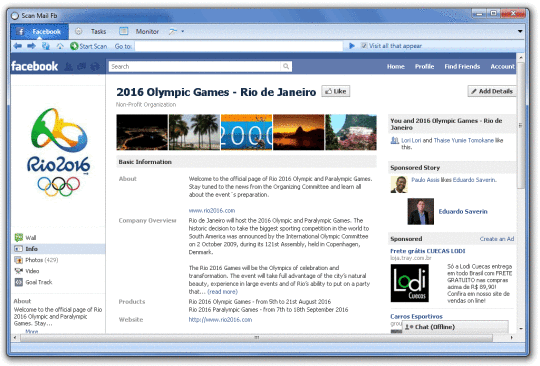540x366 pixels.
Task: Open Find Friends link
Action: click(462, 66)
